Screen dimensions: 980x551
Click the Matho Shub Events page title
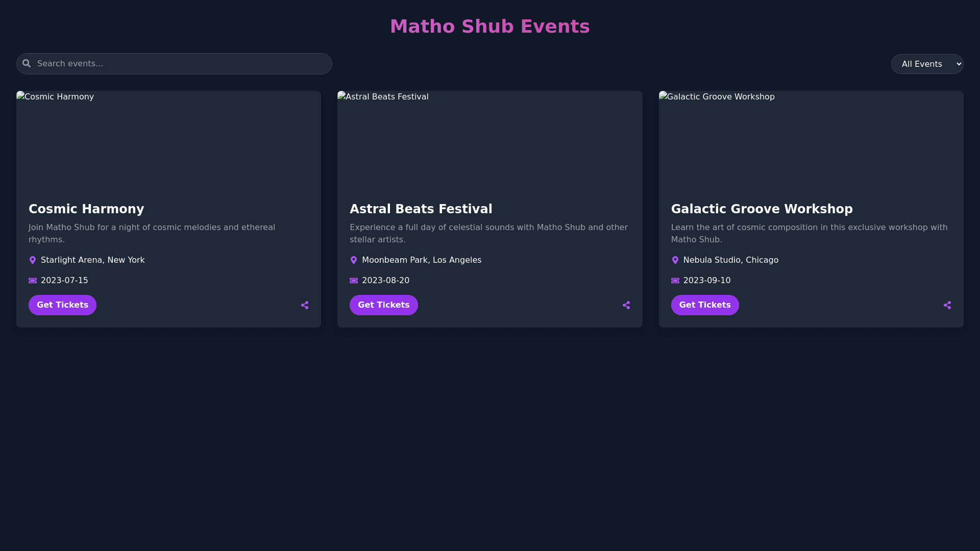[489, 27]
